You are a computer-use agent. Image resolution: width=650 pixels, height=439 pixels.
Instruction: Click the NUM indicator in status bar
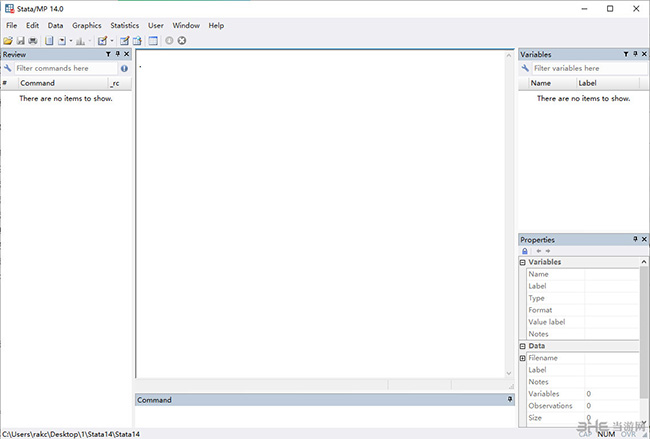pos(606,434)
